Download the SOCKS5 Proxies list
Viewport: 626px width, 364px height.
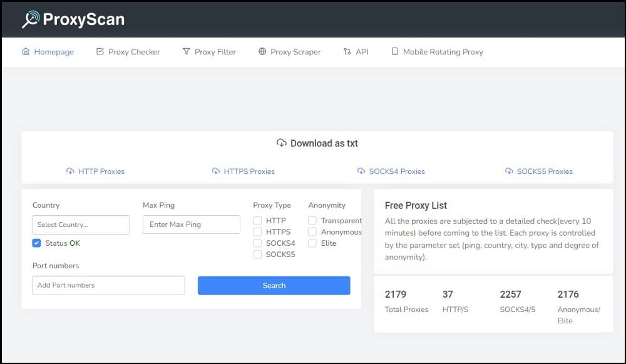pyautogui.click(x=538, y=171)
